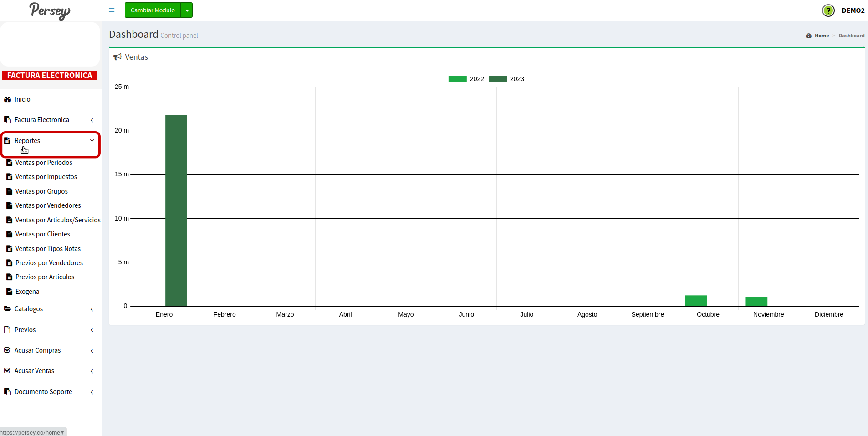Image resolution: width=868 pixels, height=436 pixels.
Task: Click the Inicio dashboard icon in sidebar
Action: [7, 99]
